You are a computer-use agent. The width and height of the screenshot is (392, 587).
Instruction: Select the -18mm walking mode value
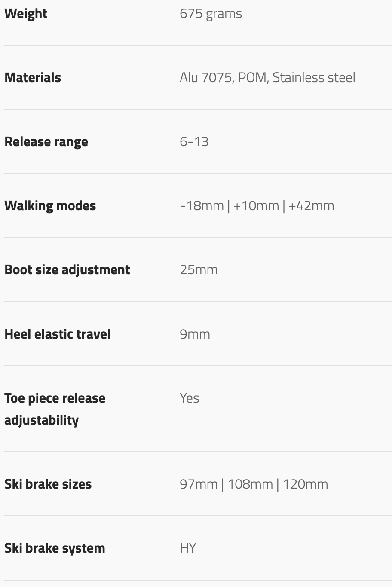tap(202, 206)
